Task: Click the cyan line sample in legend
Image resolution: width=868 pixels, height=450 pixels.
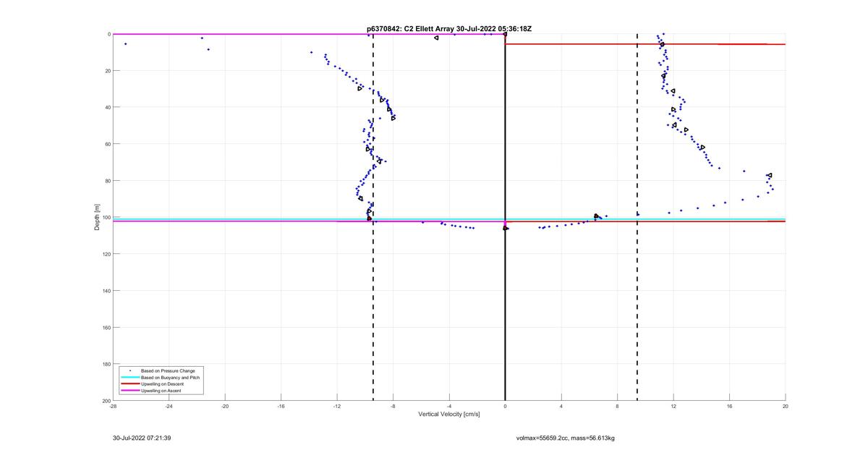Action: coord(130,378)
